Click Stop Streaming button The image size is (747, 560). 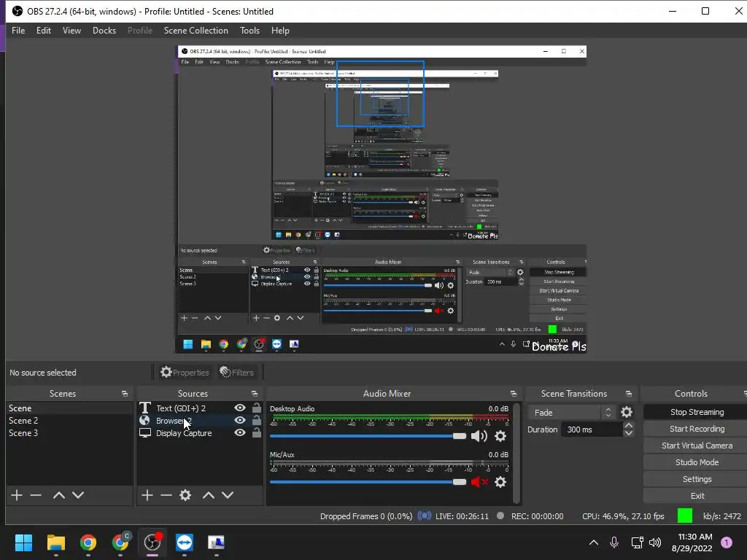point(697,412)
